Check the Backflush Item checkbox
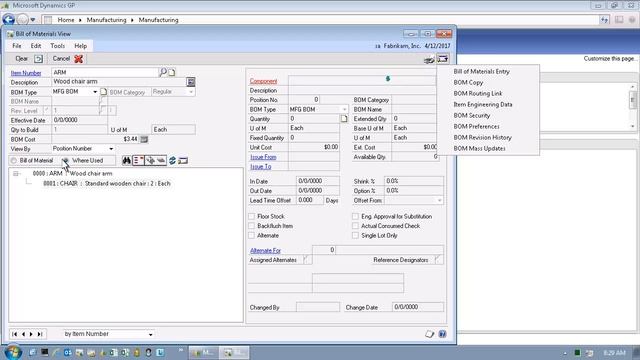 point(251,226)
